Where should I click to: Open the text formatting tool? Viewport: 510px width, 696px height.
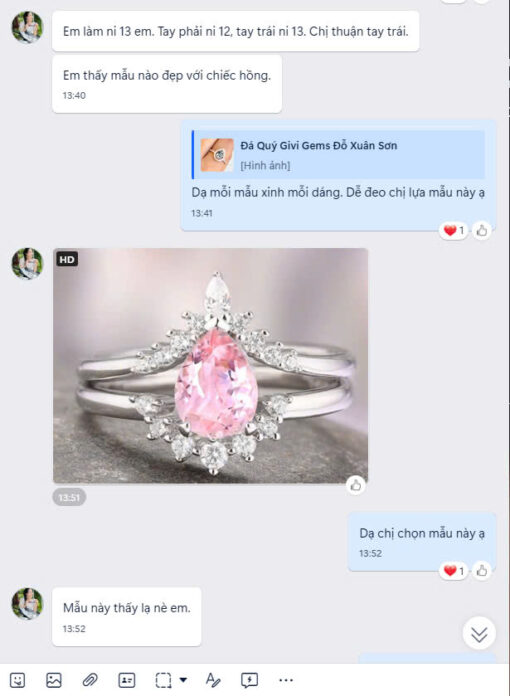click(x=213, y=680)
